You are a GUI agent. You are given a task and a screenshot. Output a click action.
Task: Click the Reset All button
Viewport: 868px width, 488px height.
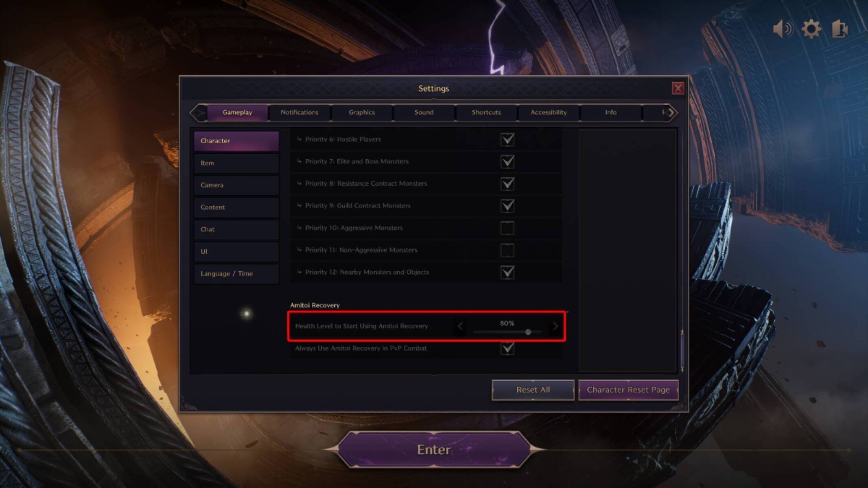point(532,389)
